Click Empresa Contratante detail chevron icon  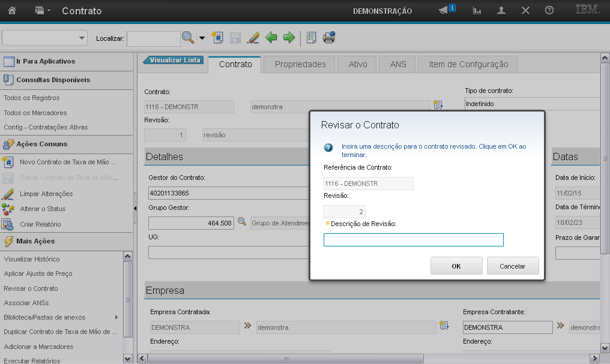click(561, 326)
